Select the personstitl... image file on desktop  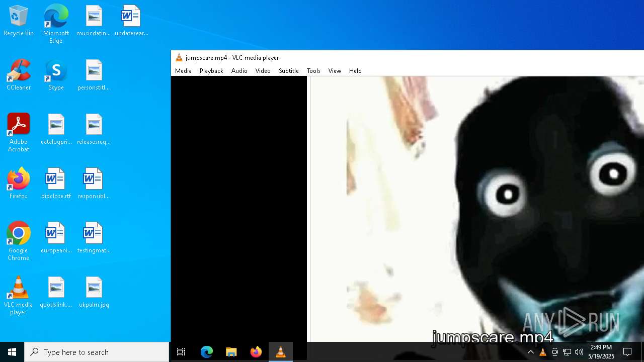click(94, 75)
